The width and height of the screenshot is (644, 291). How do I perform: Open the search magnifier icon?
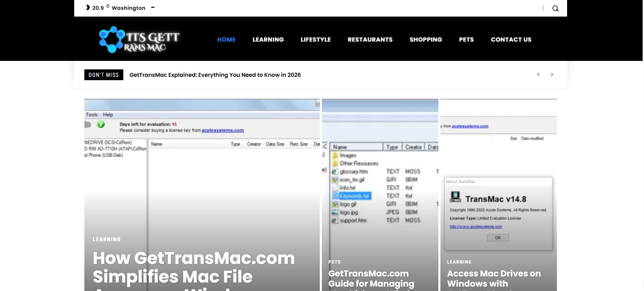pos(555,8)
